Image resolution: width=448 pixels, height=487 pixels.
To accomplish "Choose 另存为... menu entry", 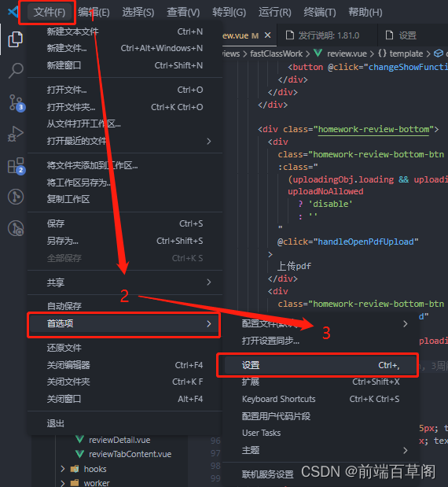I will pyautogui.click(x=125, y=241).
